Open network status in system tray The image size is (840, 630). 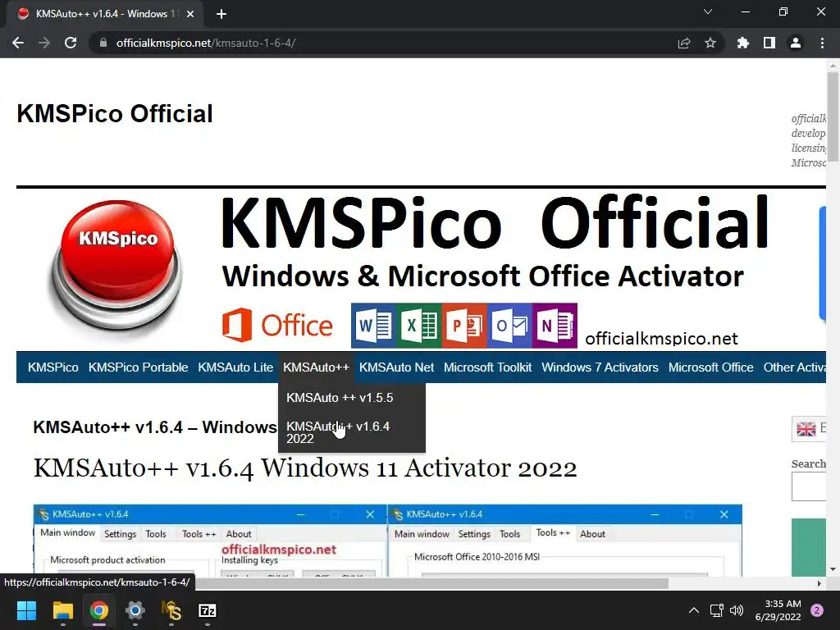point(716,610)
